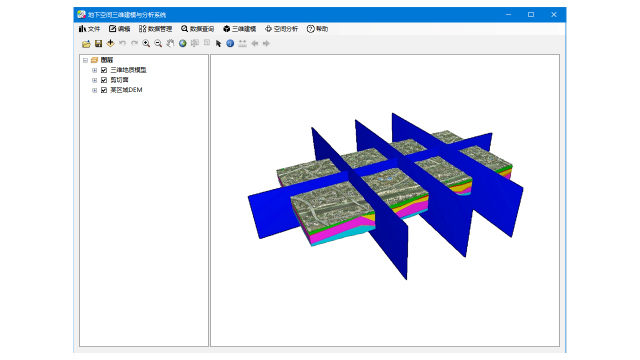Select the hand pan tool
The image size is (640, 360).
click(x=170, y=43)
